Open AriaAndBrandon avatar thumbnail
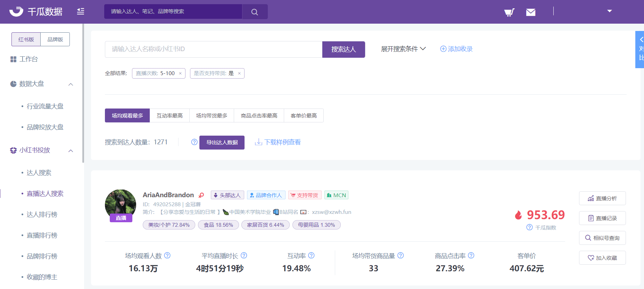This screenshot has height=289, width=644. coord(121,205)
